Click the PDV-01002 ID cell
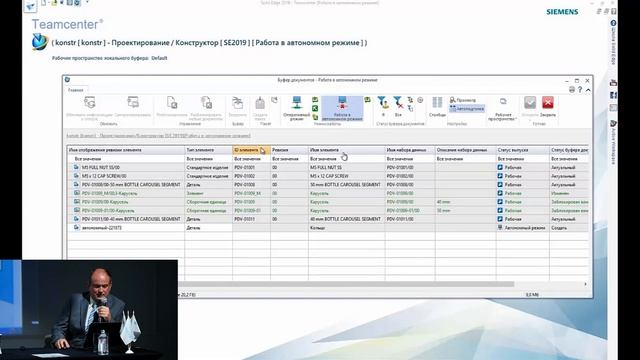This screenshot has width=640, height=360. point(251,176)
